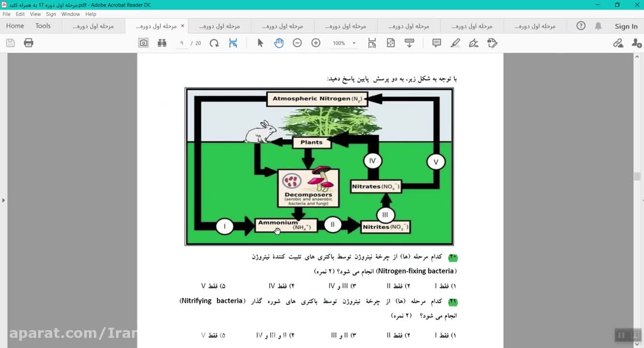Print the document with the printer icon
This screenshot has width=644, height=348.
coord(29,43)
